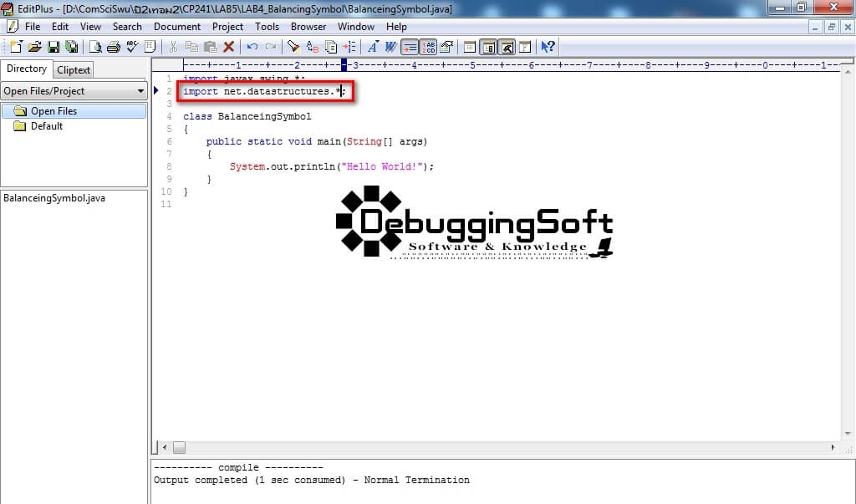This screenshot has width=856, height=504.
Task: Toggle the Directory window panel icon
Action: 470,47
